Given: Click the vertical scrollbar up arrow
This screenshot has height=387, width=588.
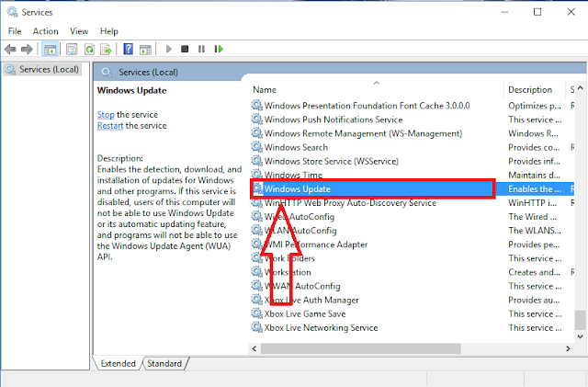Looking at the screenshot, I should [580, 88].
